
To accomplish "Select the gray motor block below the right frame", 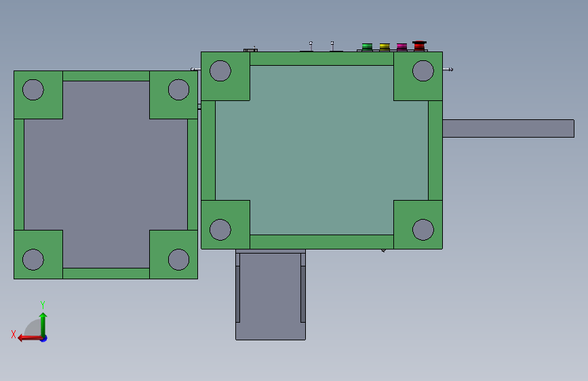I will click(x=271, y=294).
